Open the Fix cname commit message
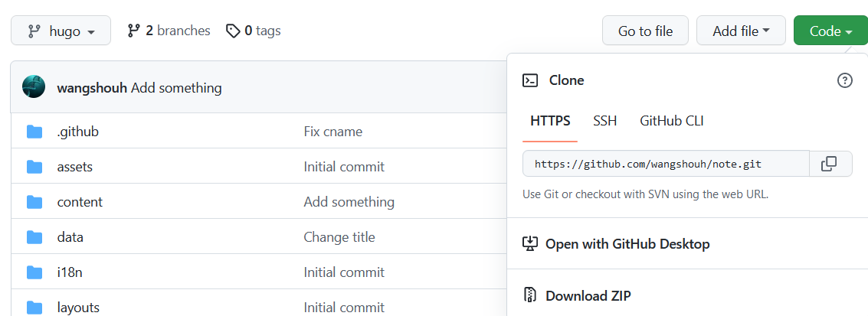 333,132
